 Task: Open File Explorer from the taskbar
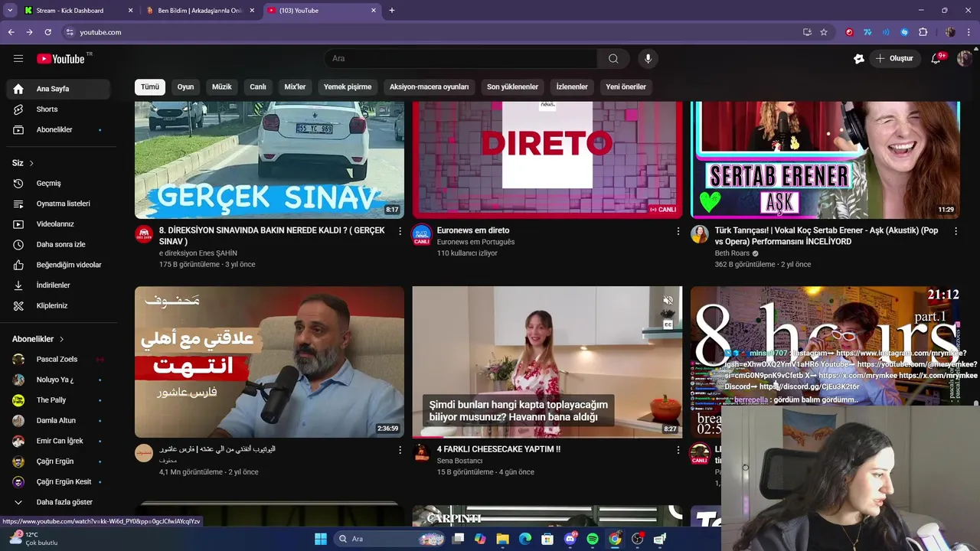tap(503, 539)
